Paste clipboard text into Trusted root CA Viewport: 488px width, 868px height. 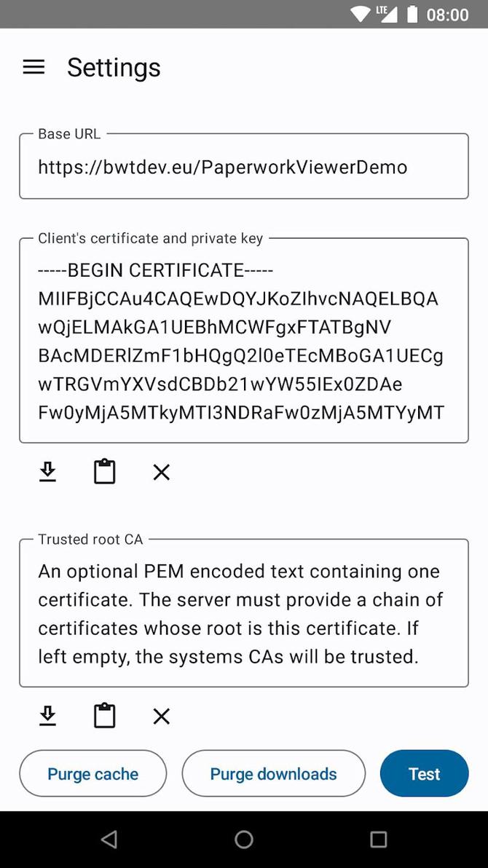point(104,714)
